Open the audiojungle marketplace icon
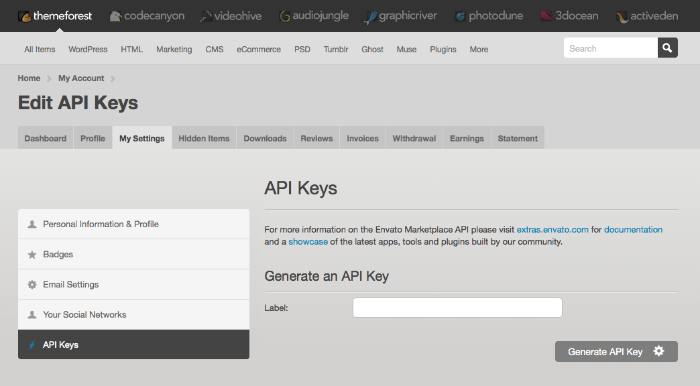This screenshot has width=700, height=386. click(285, 17)
